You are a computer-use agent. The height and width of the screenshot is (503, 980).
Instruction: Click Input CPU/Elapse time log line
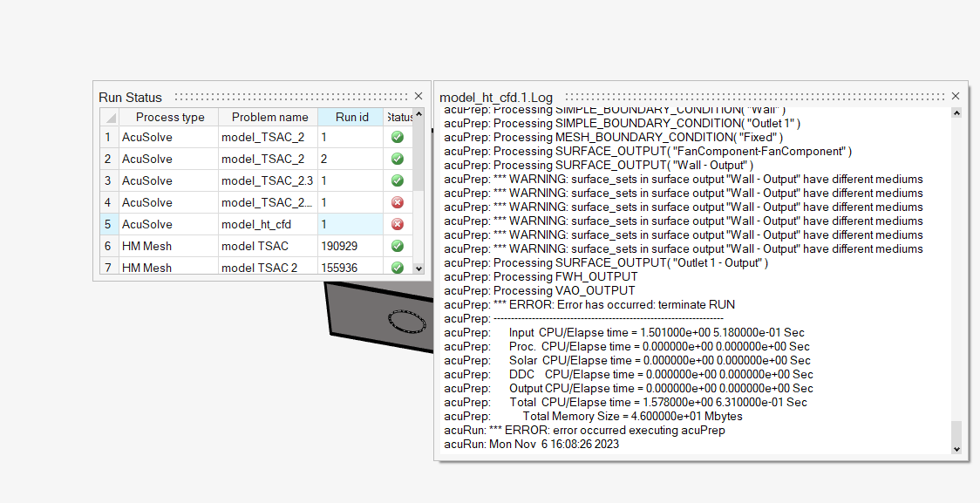[624, 332]
